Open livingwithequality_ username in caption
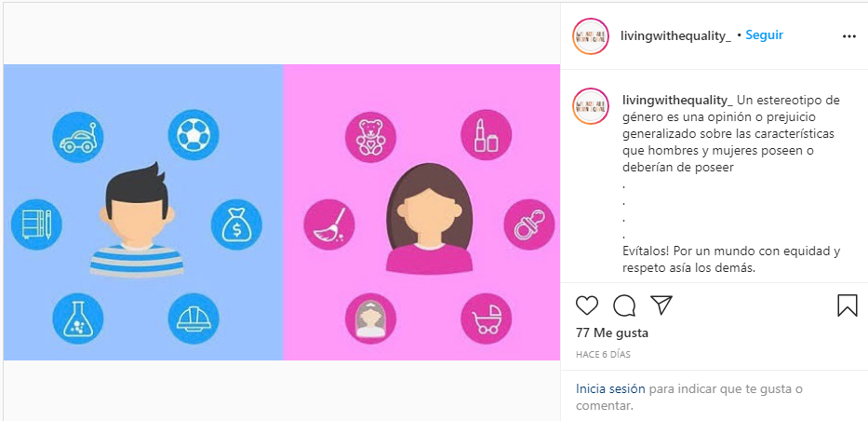 click(677, 101)
